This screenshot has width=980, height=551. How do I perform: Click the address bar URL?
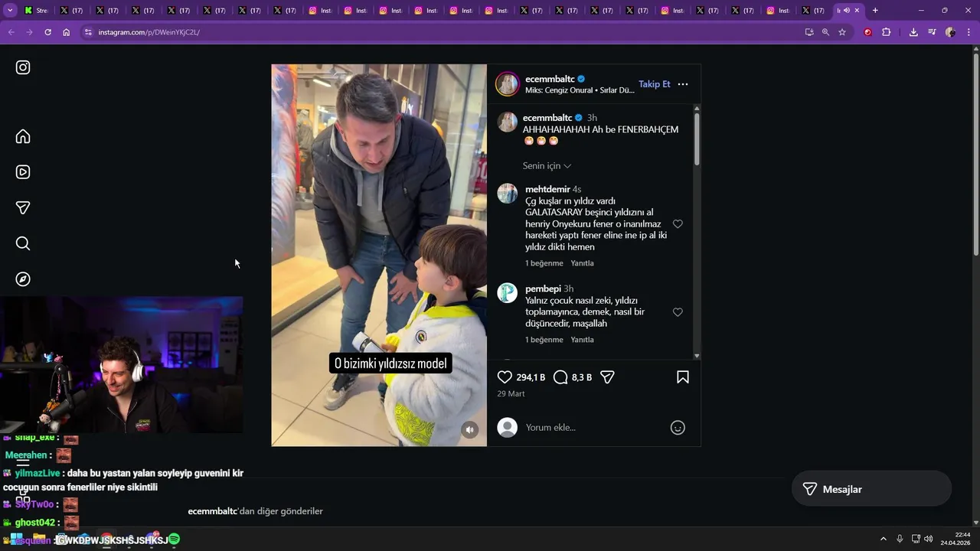coord(149,32)
